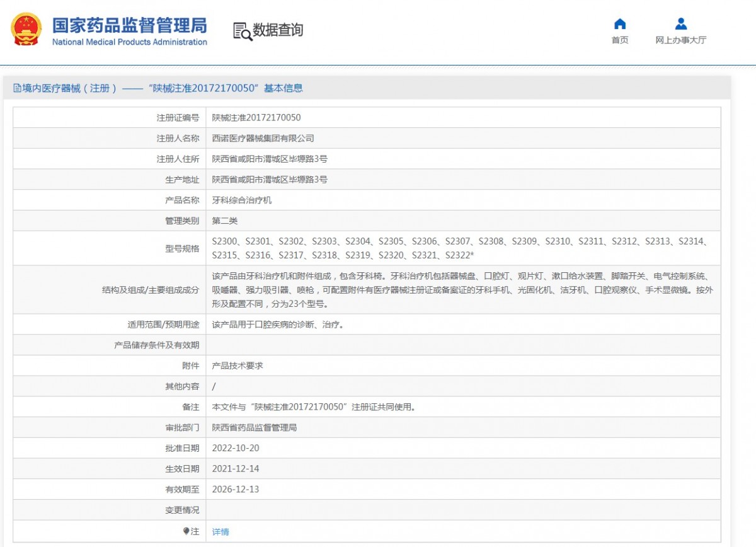Go to the home page via house icon

pyautogui.click(x=620, y=24)
